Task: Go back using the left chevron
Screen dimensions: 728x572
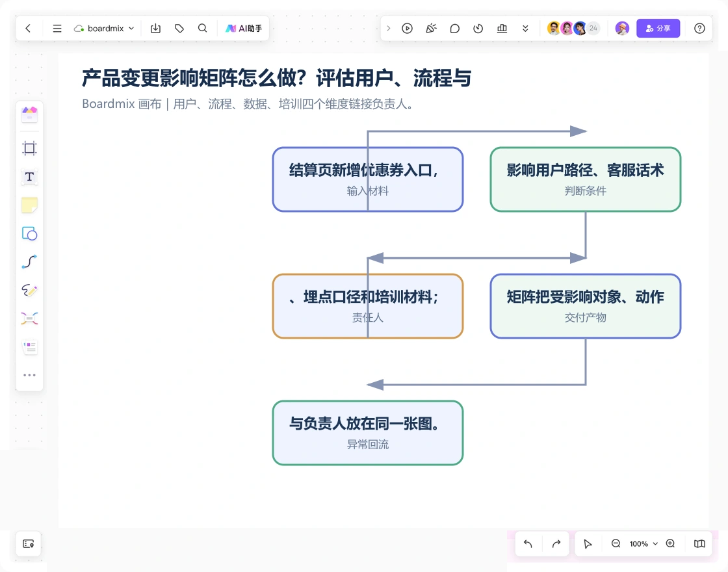Action: click(x=29, y=29)
